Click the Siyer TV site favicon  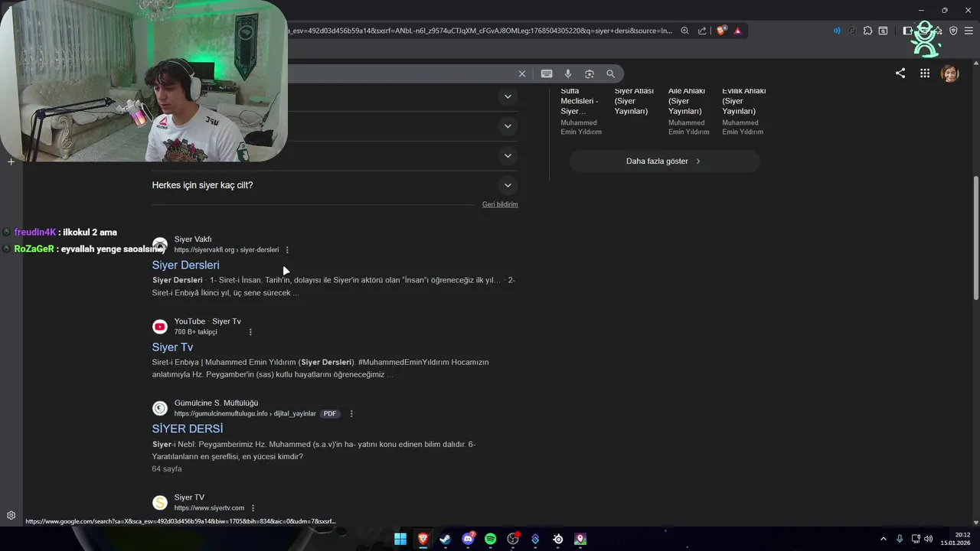coord(160,503)
